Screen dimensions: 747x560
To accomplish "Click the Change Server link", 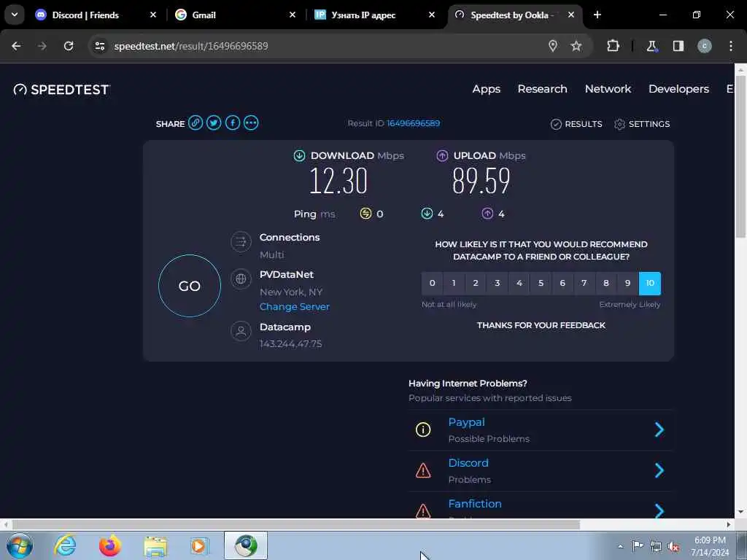I will pos(295,307).
